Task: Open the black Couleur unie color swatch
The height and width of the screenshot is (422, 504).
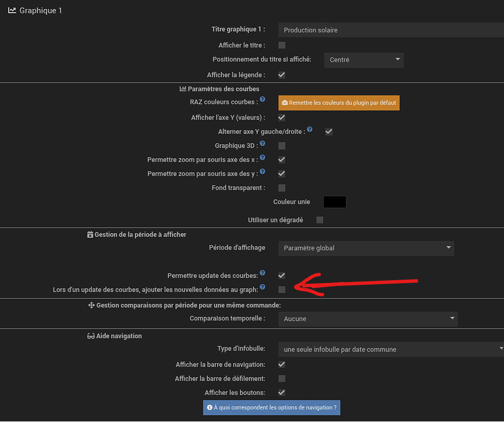Action: [x=335, y=202]
